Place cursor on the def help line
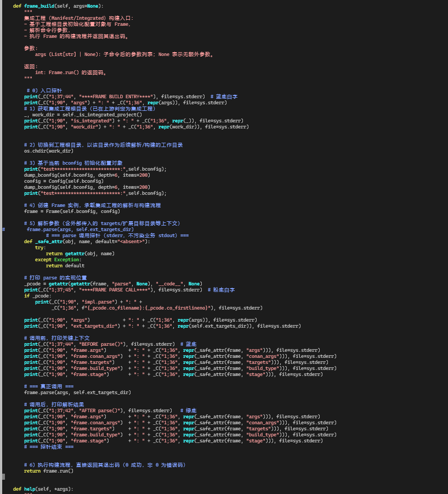Viewport: 448px width, 494px height. click(x=43, y=489)
